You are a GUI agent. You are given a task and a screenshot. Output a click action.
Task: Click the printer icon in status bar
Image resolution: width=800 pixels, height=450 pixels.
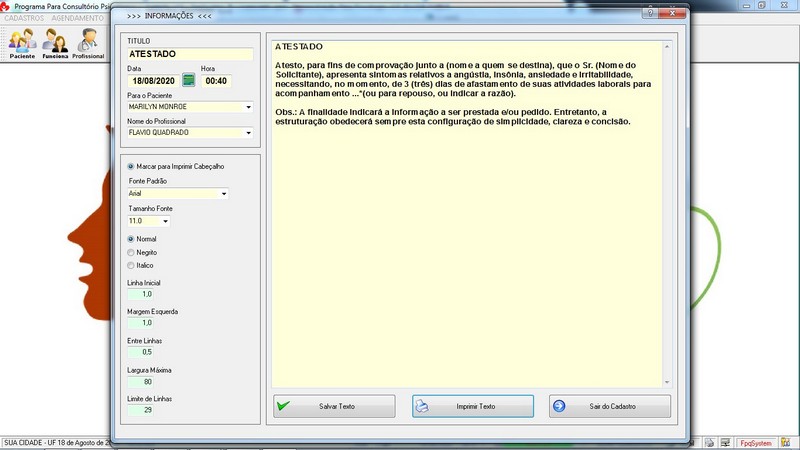[707, 442]
